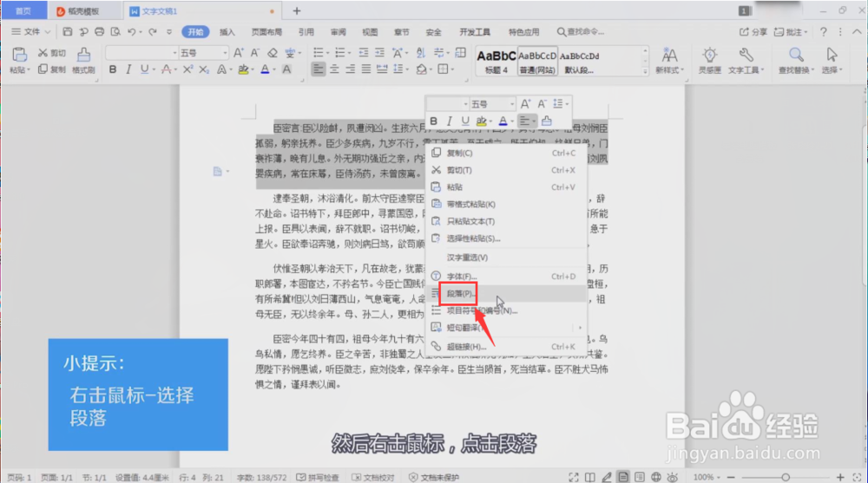The image size is (868, 483).
Task: Set align left in main ribbon
Action: point(318,69)
